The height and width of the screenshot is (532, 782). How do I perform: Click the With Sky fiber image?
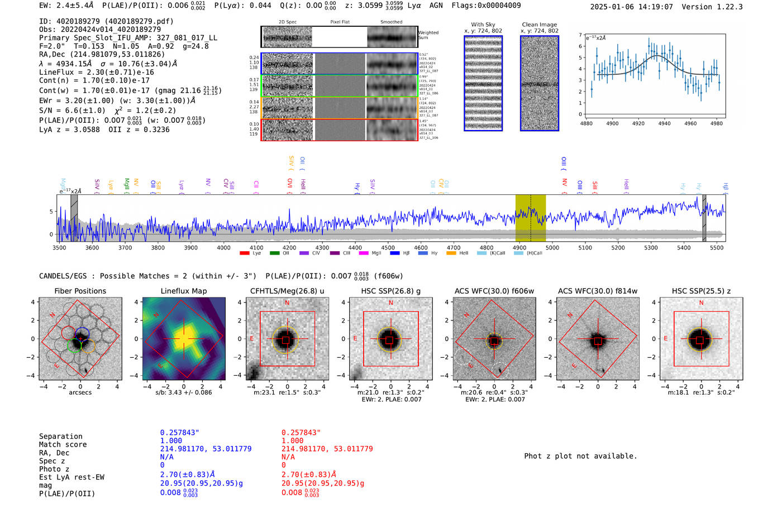(483, 83)
